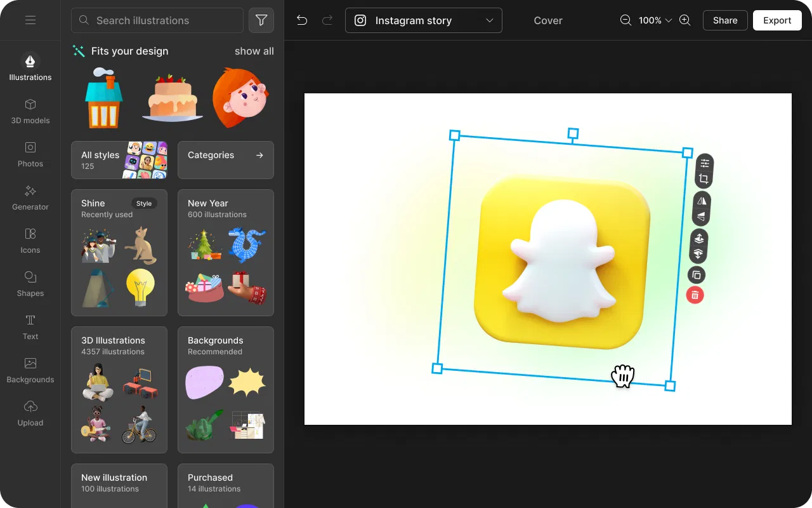Open the Instagram story size dropdown
Viewport: 812px width, 508px height.
[x=424, y=20]
